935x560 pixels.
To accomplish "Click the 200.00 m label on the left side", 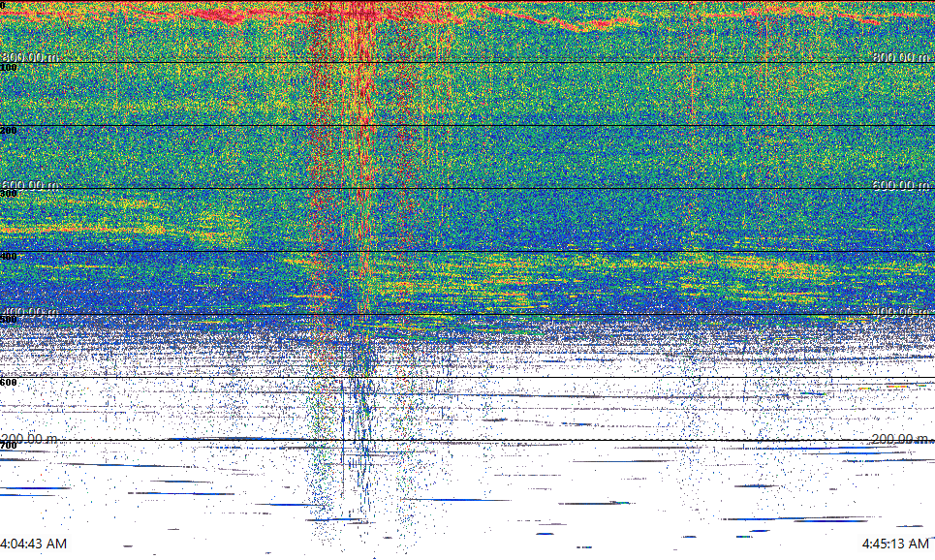I will coord(30,440).
